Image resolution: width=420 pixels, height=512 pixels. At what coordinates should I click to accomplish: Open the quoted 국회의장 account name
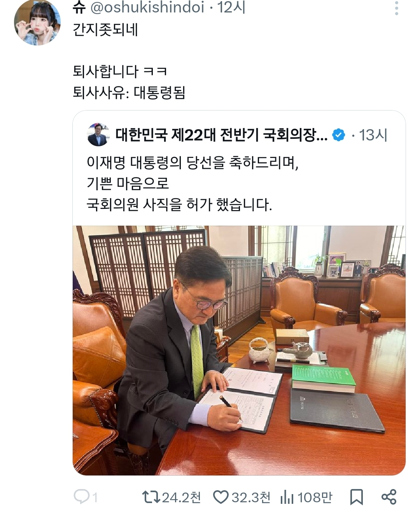coord(222,135)
